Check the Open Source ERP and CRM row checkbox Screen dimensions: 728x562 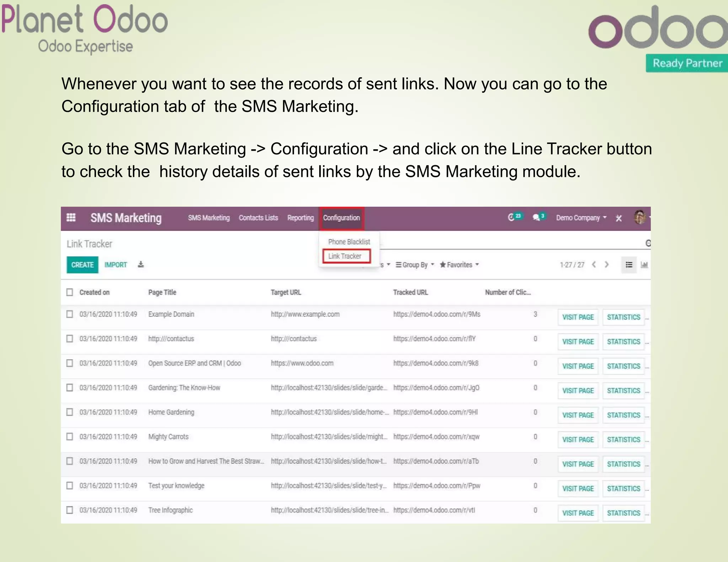tap(70, 363)
